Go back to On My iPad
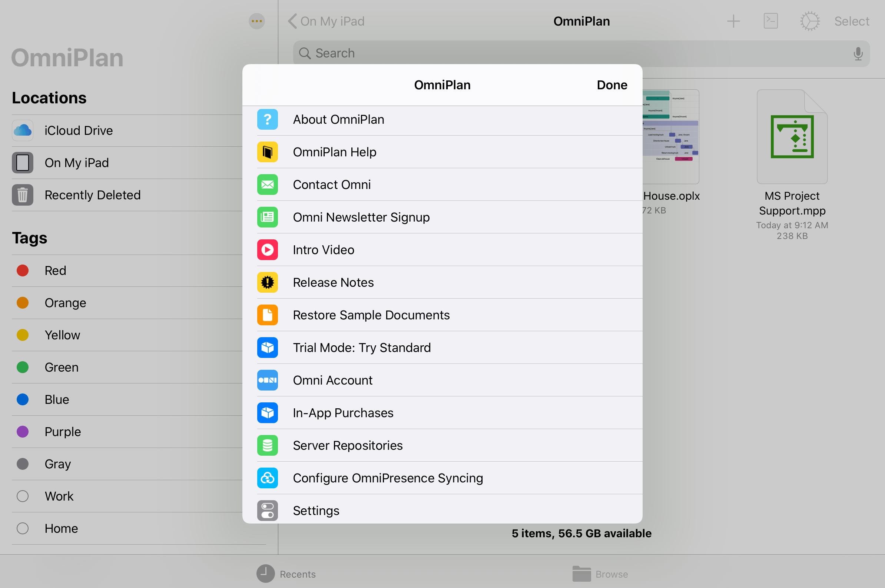 (x=326, y=21)
